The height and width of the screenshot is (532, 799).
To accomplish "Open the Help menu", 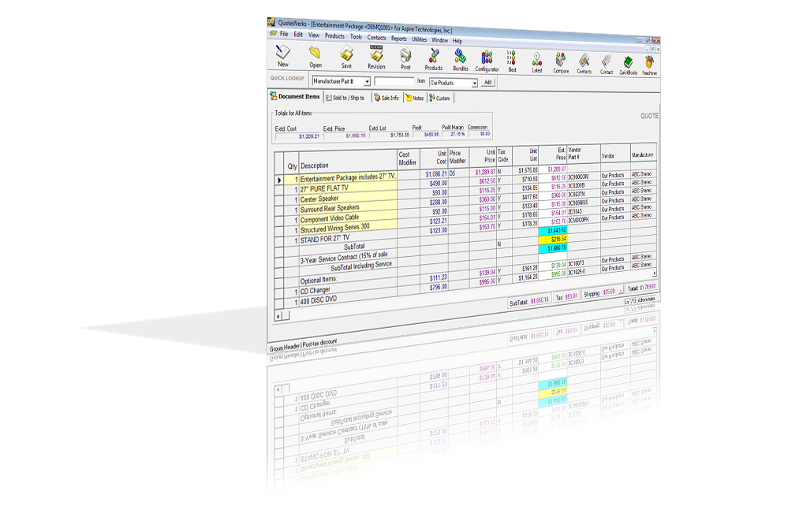I will point(457,41).
